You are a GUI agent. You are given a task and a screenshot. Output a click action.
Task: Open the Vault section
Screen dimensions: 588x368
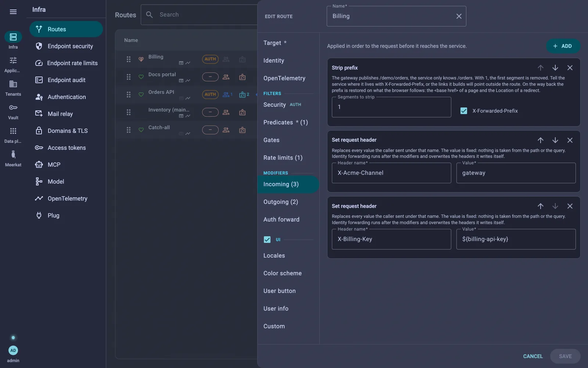point(13,112)
